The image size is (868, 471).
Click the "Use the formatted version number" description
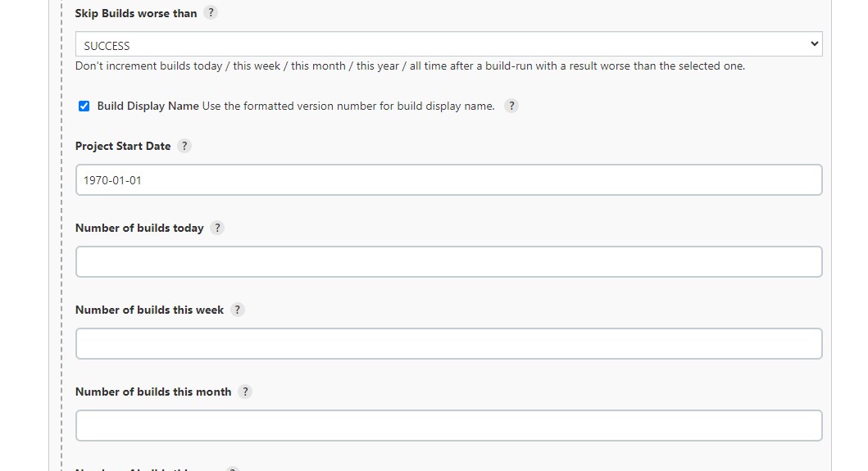pos(348,106)
